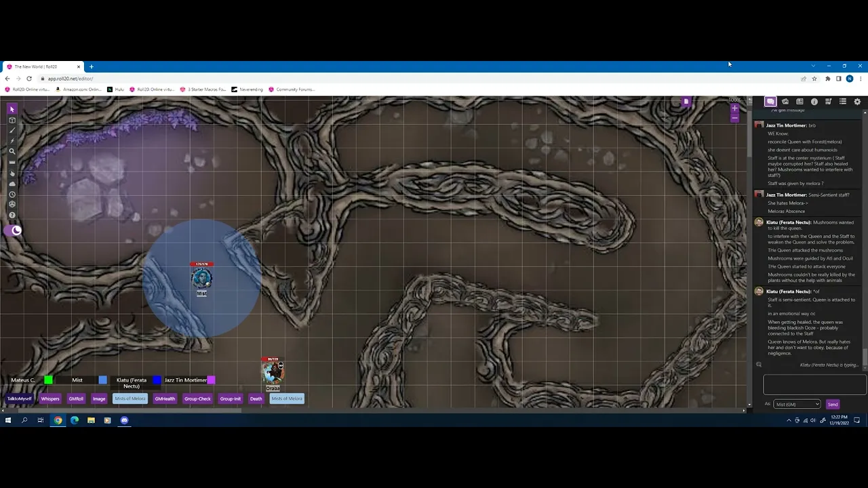Open the Amazon.com bookmark

pos(79,89)
